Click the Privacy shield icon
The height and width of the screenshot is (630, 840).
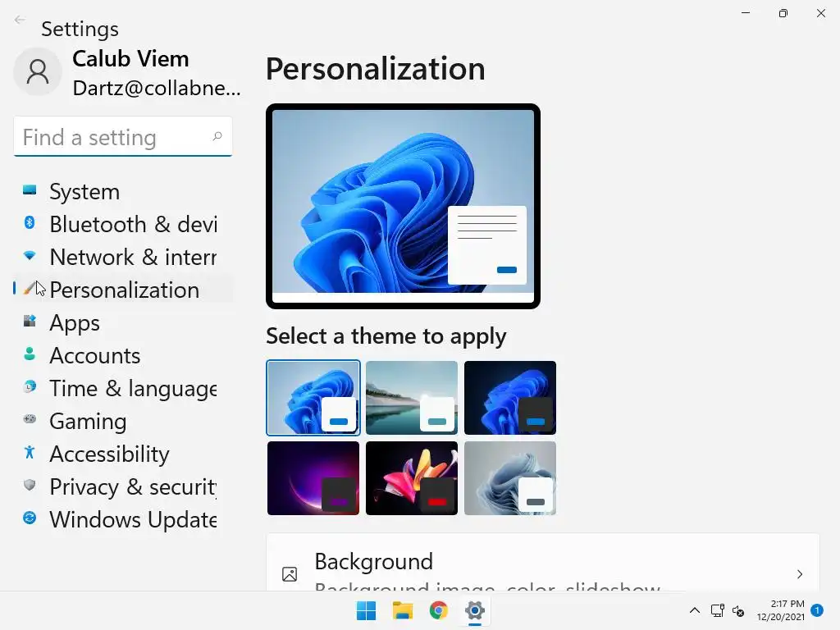pyautogui.click(x=30, y=485)
